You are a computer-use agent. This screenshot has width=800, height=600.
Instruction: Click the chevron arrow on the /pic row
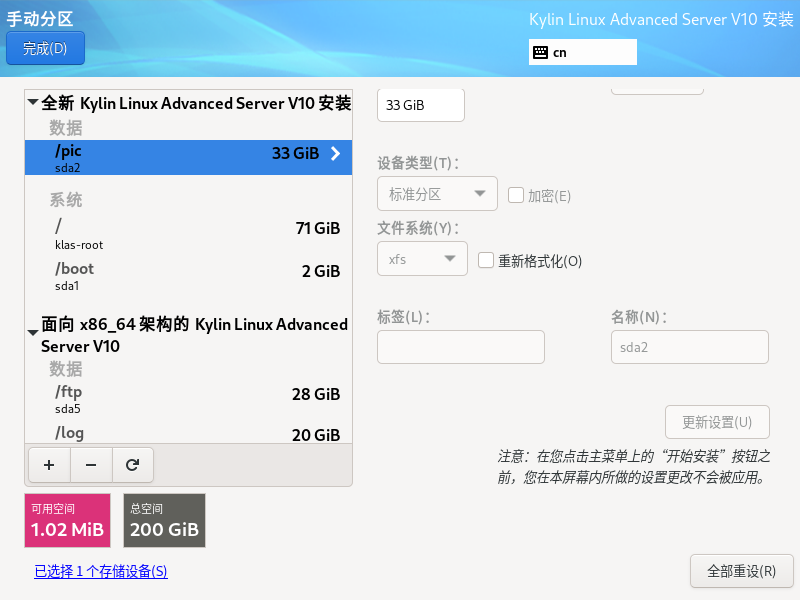click(x=335, y=154)
